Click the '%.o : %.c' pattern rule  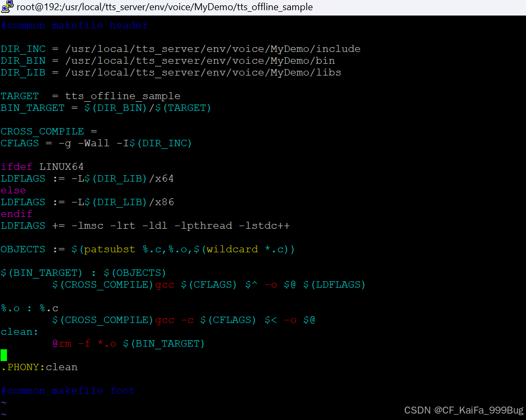pyautogui.click(x=29, y=309)
